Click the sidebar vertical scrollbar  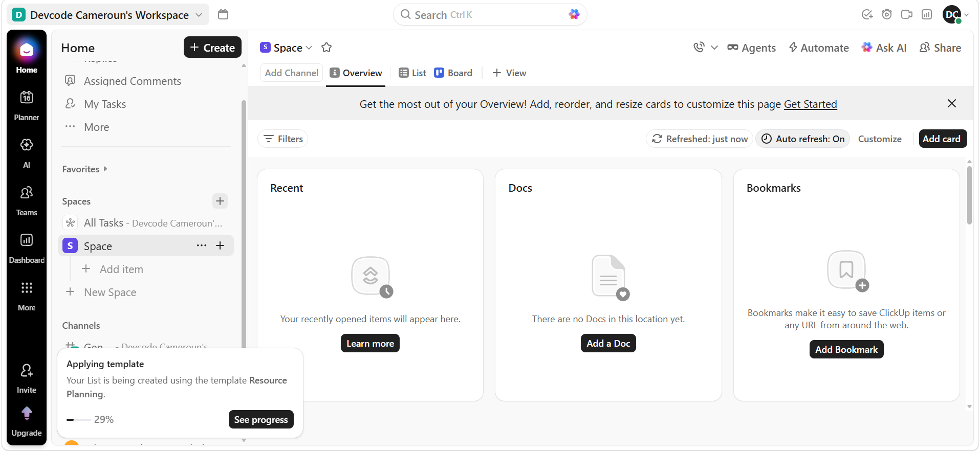(244, 225)
